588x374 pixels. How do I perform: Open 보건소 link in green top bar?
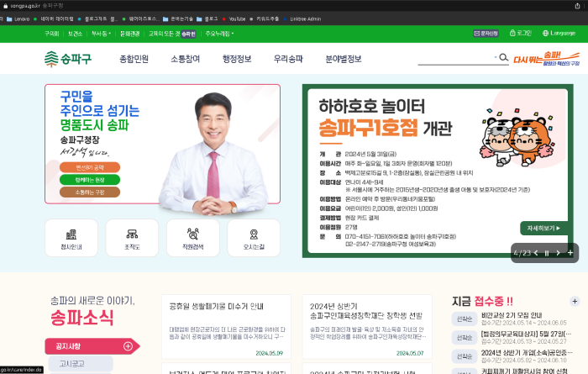pyautogui.click(x=75, y=34)
